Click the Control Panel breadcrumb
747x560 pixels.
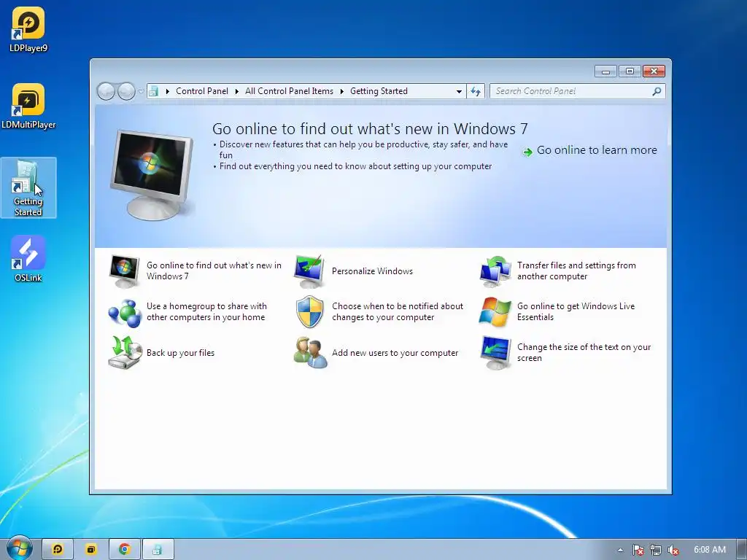(x=202, y=91)
